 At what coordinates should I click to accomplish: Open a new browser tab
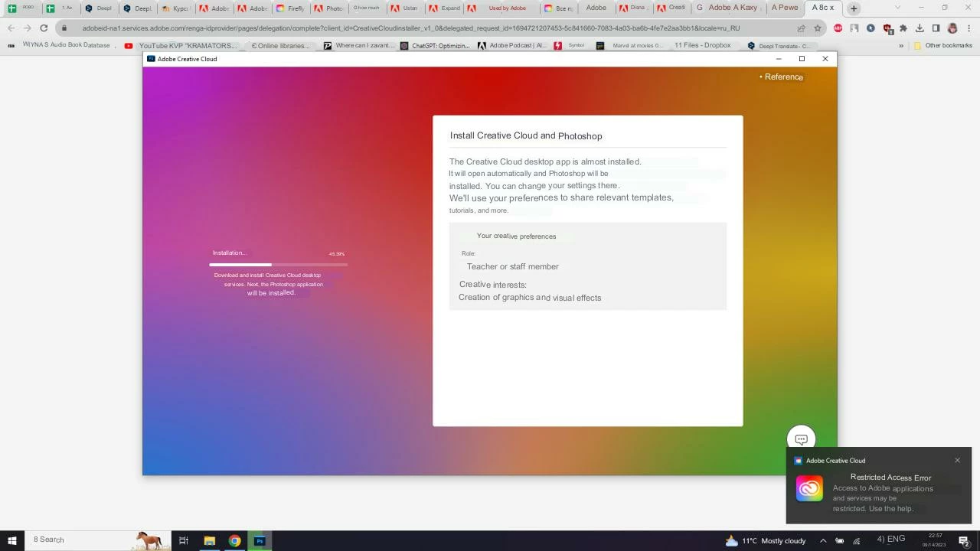(x=854, y=8)
